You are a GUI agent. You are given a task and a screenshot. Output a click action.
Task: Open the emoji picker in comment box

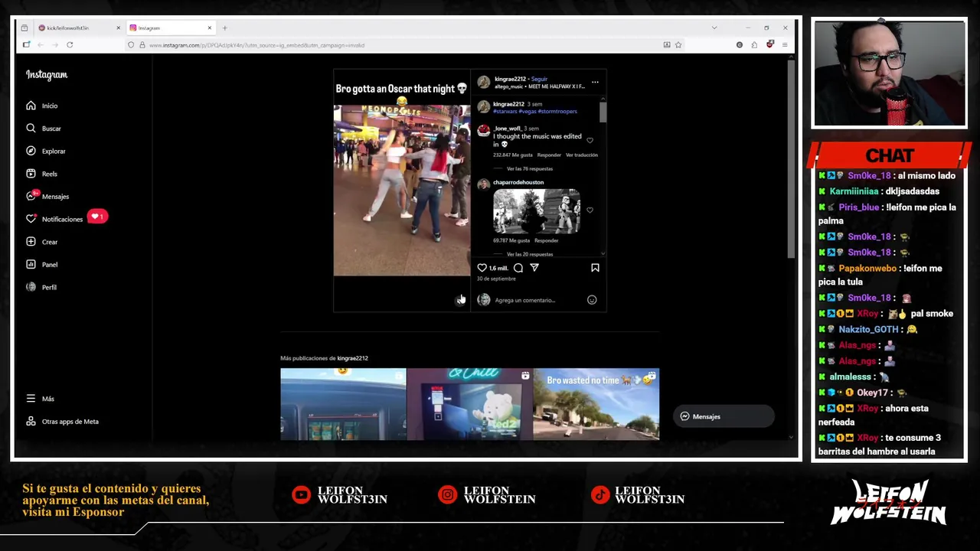click(x=592, y=300)
